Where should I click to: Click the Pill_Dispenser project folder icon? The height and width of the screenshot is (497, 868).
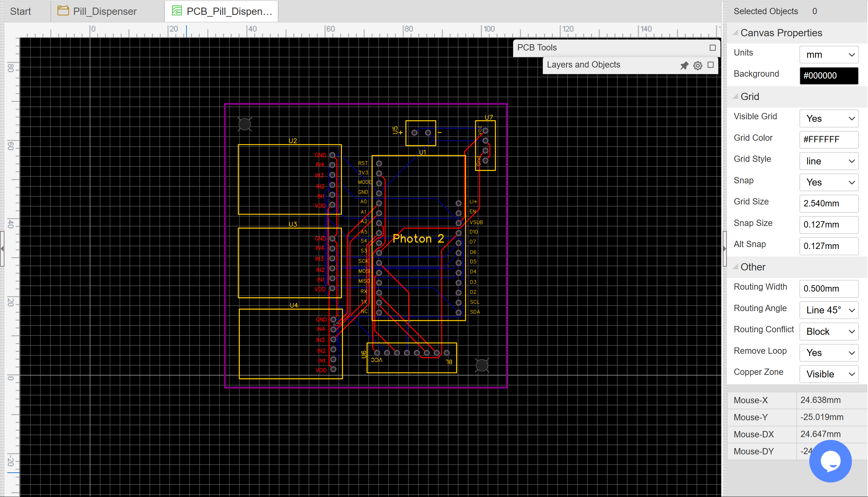[x=63, y=11]
